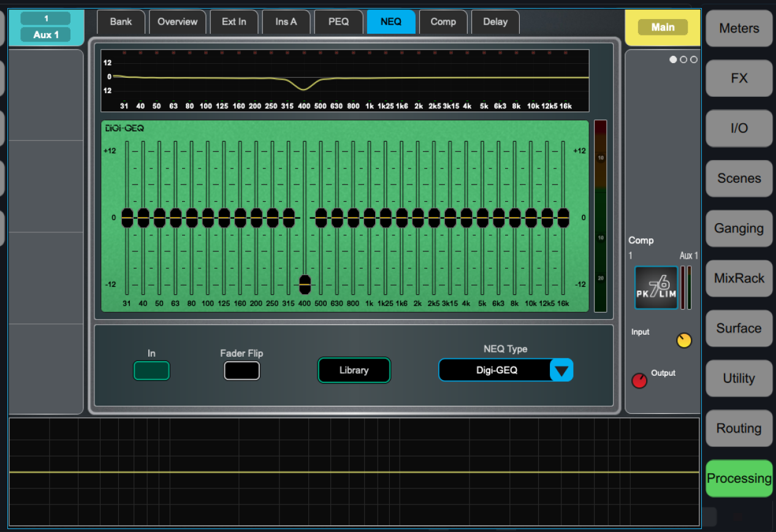Click the 200 Hz GEQ fader
The width and height of the screenshot is (776, 532).
tap(256, 218)
